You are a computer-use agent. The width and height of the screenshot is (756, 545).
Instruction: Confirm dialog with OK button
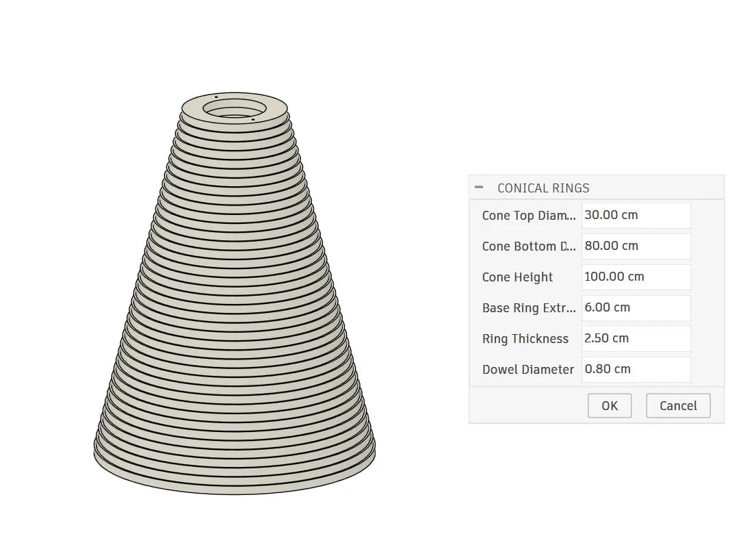(610, 405)
